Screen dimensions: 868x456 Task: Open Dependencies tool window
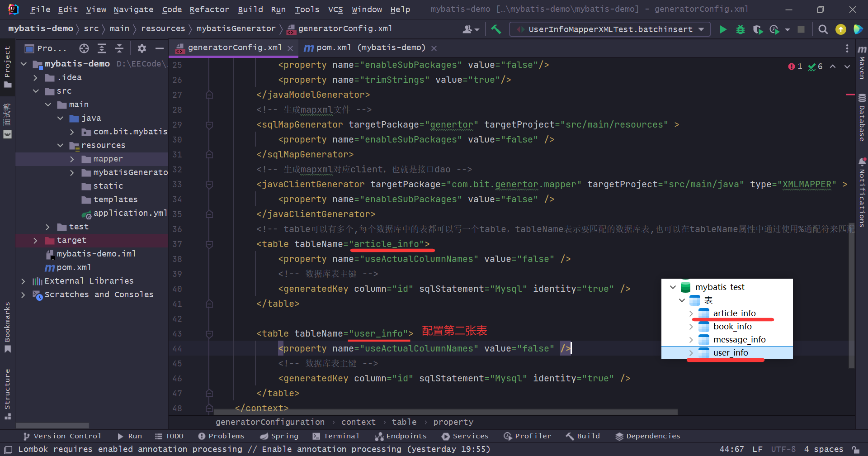[648, 436]
